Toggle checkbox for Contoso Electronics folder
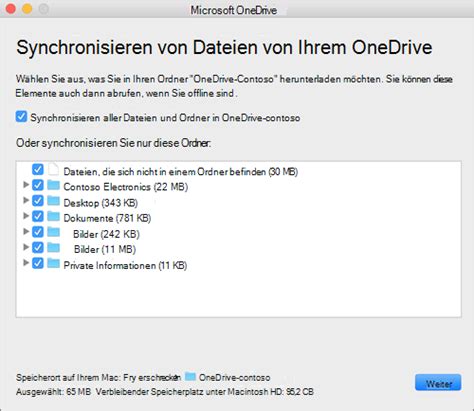Image resolution: width=474 pixels, height=411 pixels. pyautogui.click(x=38, y=185)
